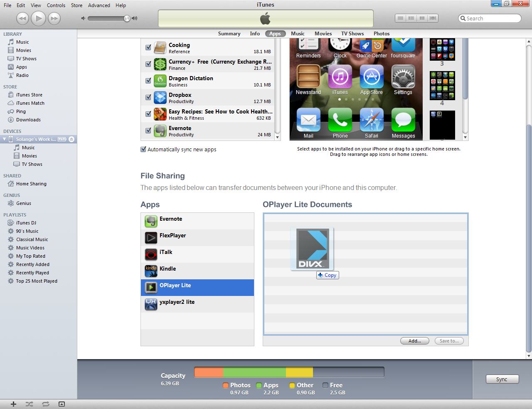Switch to list view icon
Image resolution: width=532 pixels, height=409 pixels.
[400, 18]
